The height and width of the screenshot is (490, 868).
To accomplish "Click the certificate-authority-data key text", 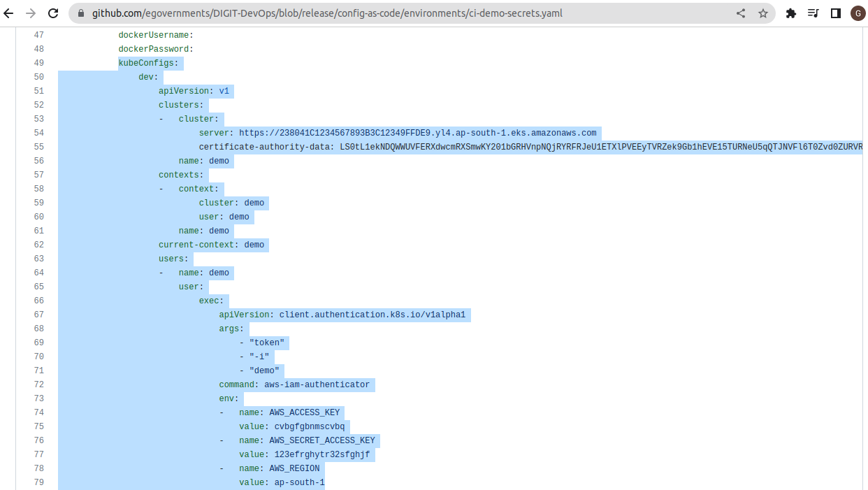I will pos(266,147).
